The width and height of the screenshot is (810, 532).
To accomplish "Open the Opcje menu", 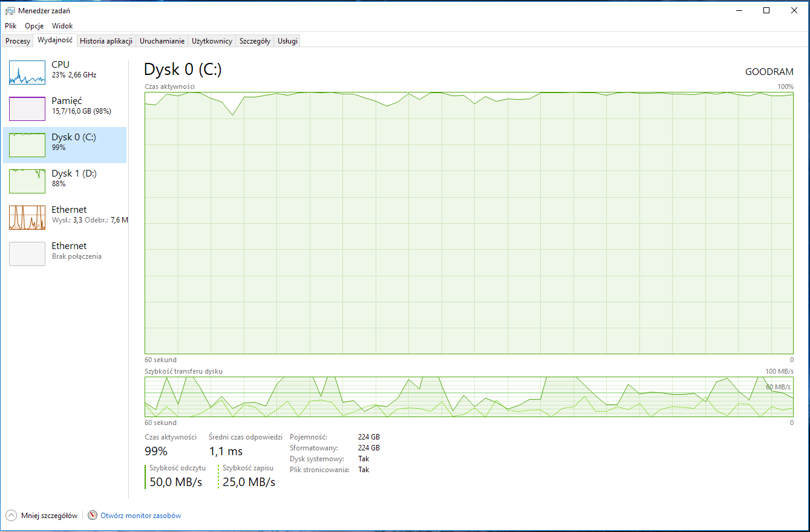I will point(34,26).
